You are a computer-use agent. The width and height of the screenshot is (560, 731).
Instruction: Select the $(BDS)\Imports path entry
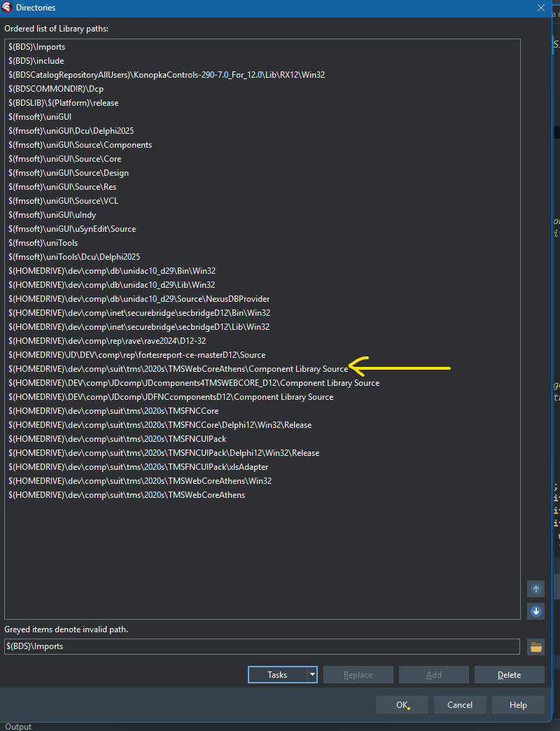point(37,47)
